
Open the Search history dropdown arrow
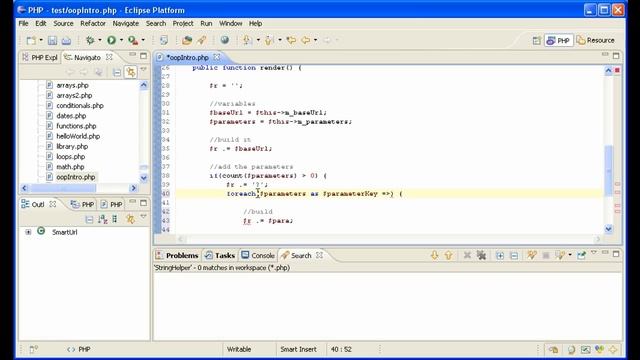[570, 256]
